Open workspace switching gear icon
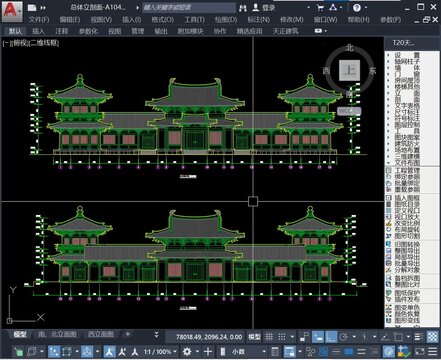Viewport: 441px width, 360px height. 187,351
